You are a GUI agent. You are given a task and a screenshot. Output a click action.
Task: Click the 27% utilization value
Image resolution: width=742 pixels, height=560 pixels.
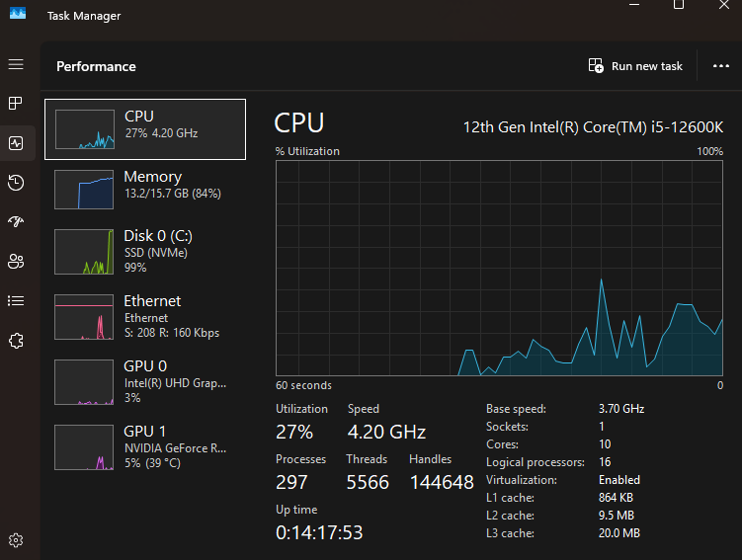tap(294, 432)
